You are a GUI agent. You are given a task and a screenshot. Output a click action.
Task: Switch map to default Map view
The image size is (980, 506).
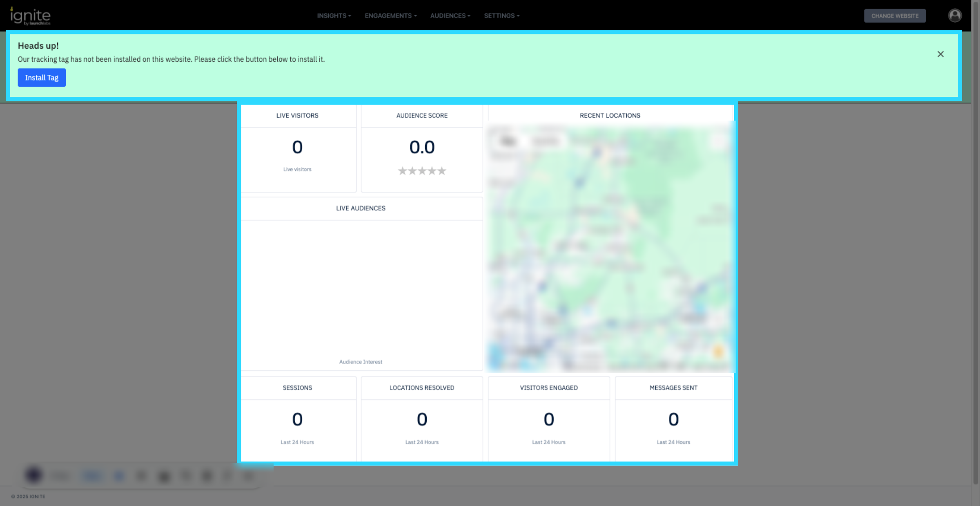[508, 141]
